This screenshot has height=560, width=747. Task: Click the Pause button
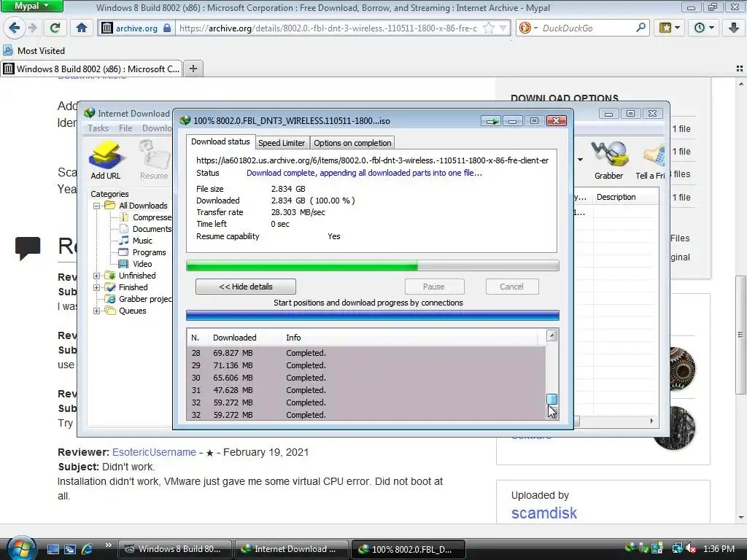[434, 287]
